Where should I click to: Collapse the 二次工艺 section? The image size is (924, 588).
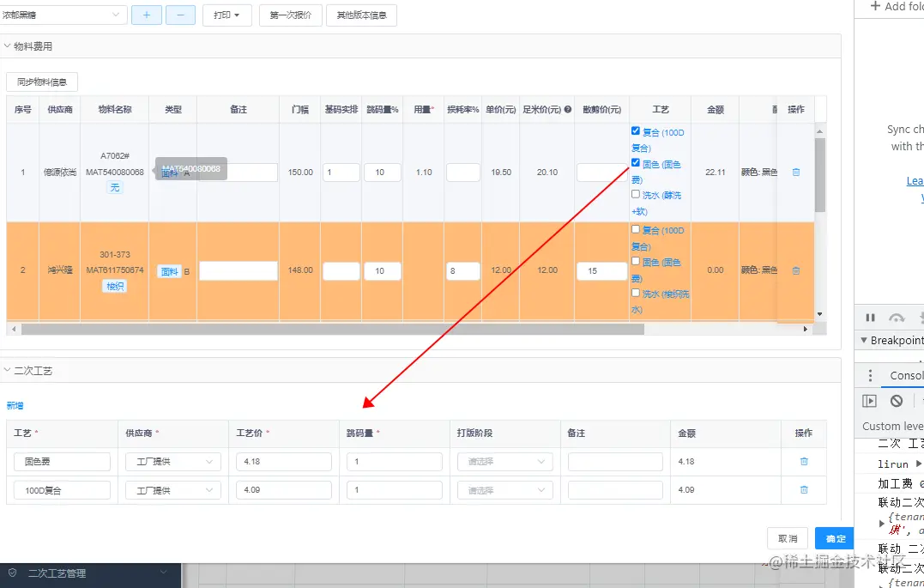[x=7, y=370]
